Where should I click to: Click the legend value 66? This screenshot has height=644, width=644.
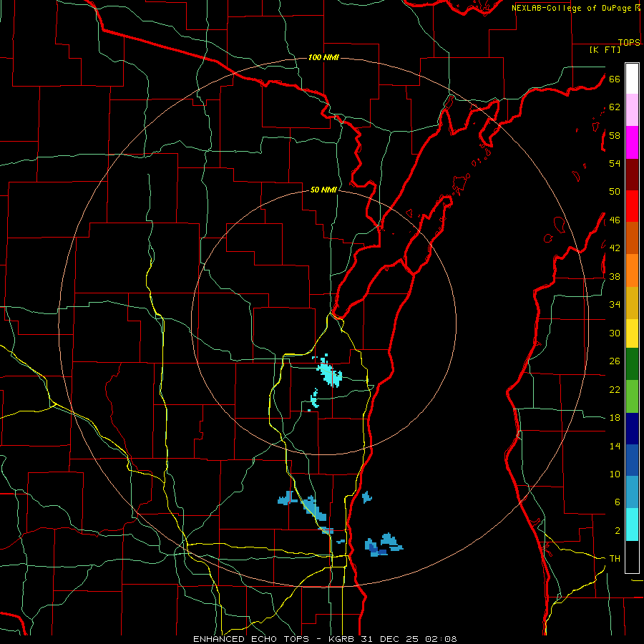coord(615,79)
